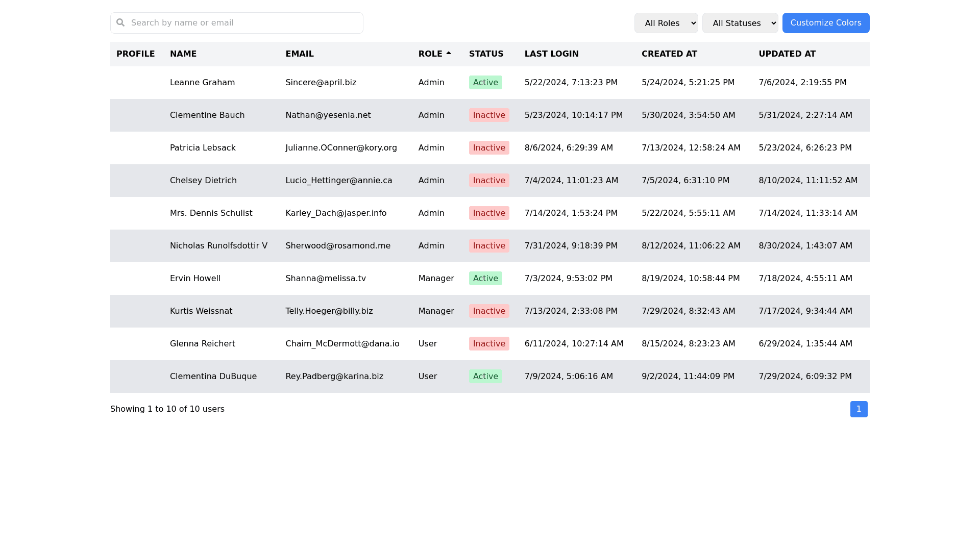
Task: Sort by the Email column header
Action: coord(300,54)
